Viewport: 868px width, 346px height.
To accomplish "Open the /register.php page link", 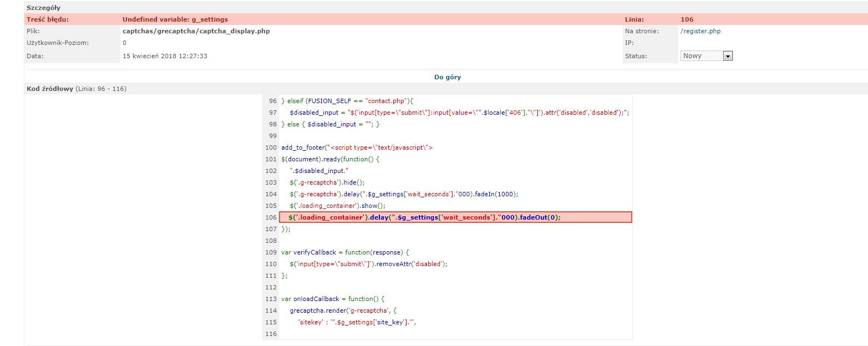I will coord(701,31).
